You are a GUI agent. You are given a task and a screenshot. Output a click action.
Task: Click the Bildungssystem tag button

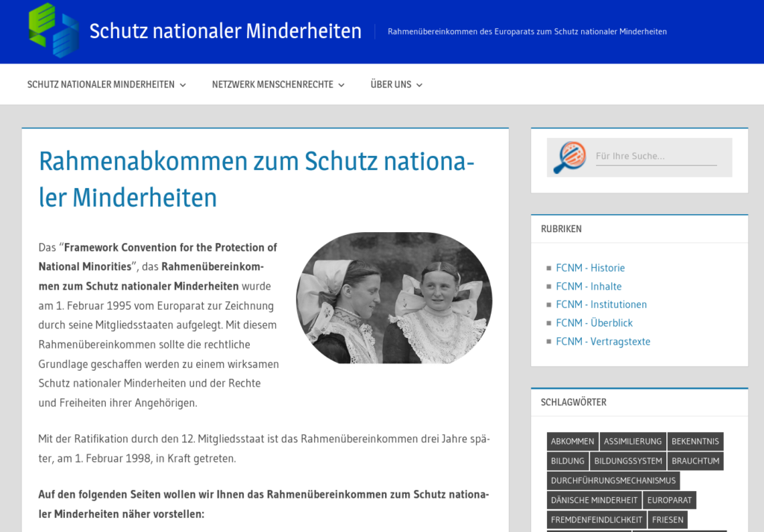pyautogui.click(x=627, y=461)
